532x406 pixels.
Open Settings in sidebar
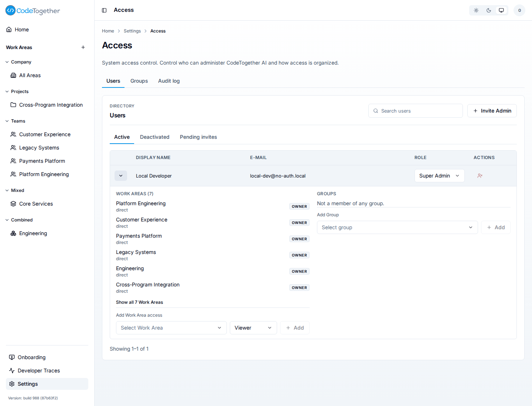point(47,384)
